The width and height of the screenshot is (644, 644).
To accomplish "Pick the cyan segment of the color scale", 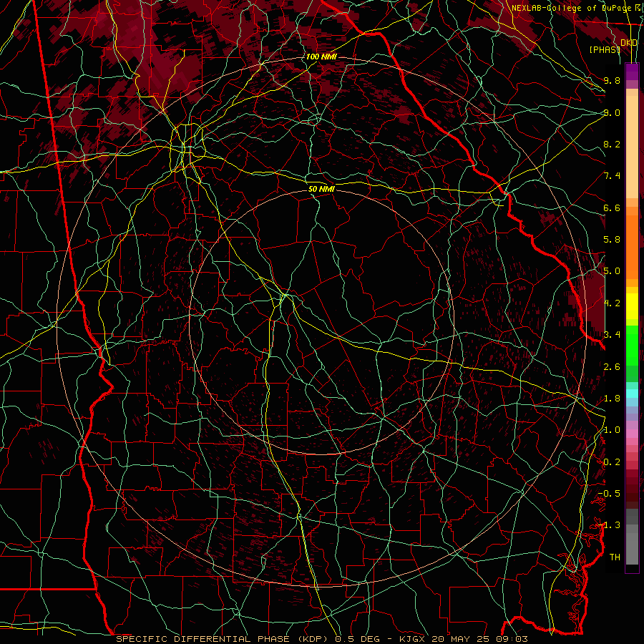I will (632, 394).
